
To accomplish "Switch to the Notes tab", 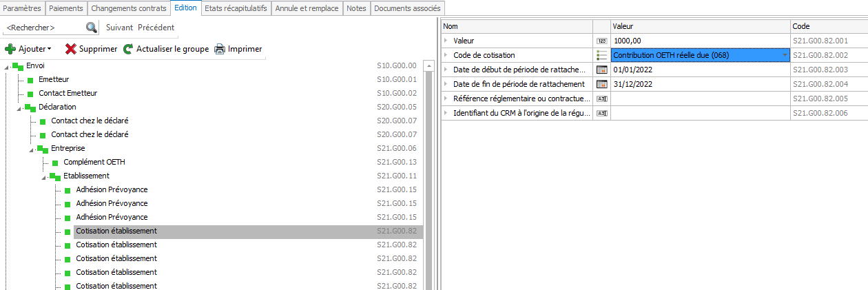I will tap(357, 8).
